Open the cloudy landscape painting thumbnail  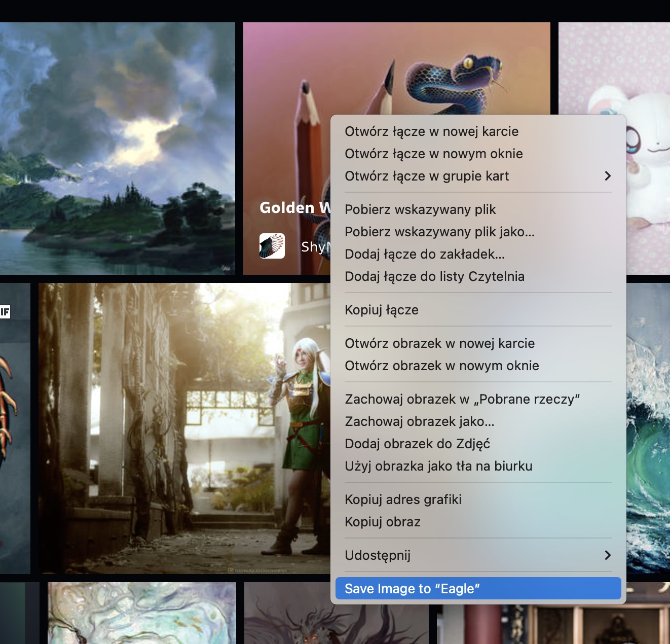coord(118,149)
